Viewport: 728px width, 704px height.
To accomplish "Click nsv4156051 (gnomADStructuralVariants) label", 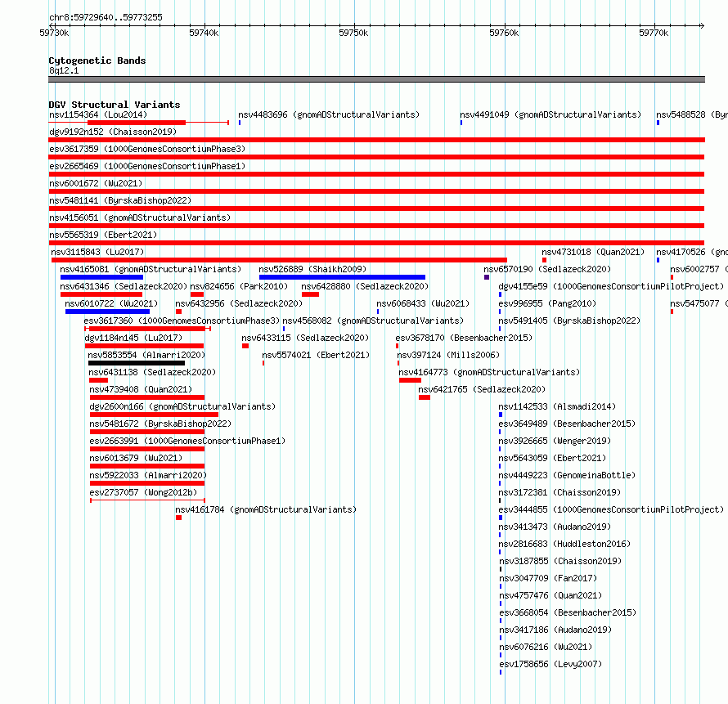I will click(x=140, y=217).
